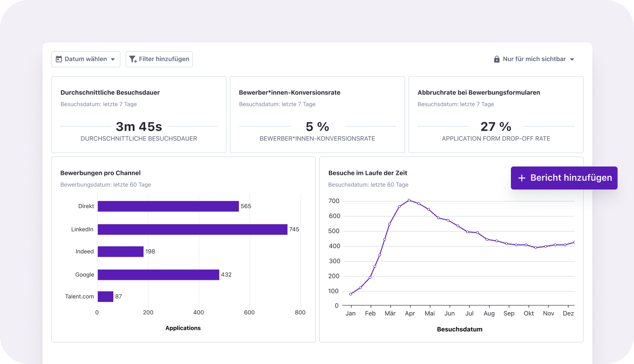Click the plus icon on Bericht hinzufügen
The image size is (634, 364).
pos(522,178)
